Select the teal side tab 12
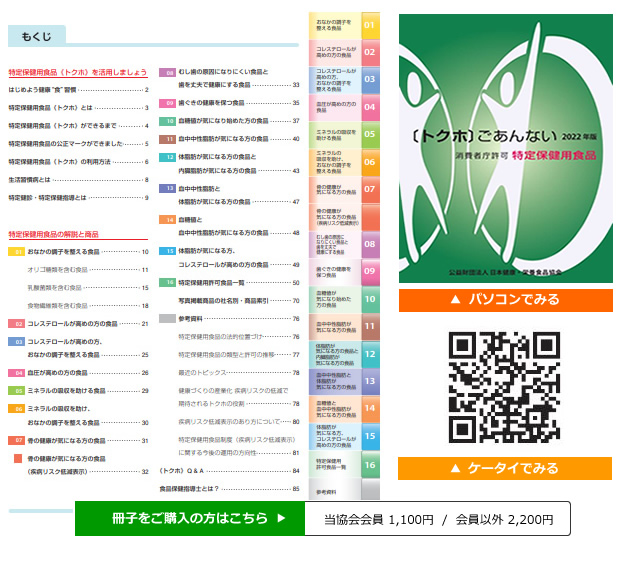Screen dimensions: 620x578 344,355
